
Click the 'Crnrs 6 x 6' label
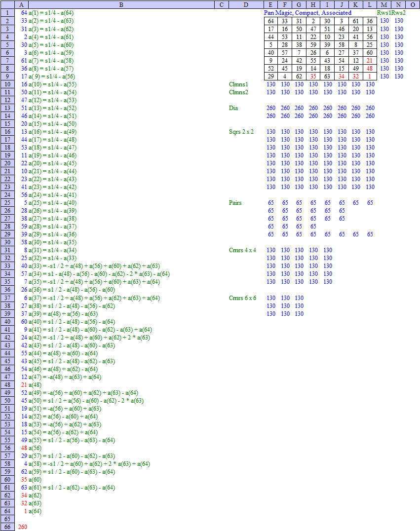(x=242, y=298)
